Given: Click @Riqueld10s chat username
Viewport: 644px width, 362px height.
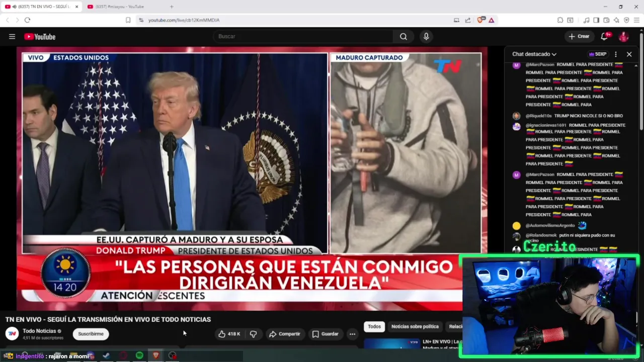Looking at the screenshot, I should pos(538,116).
